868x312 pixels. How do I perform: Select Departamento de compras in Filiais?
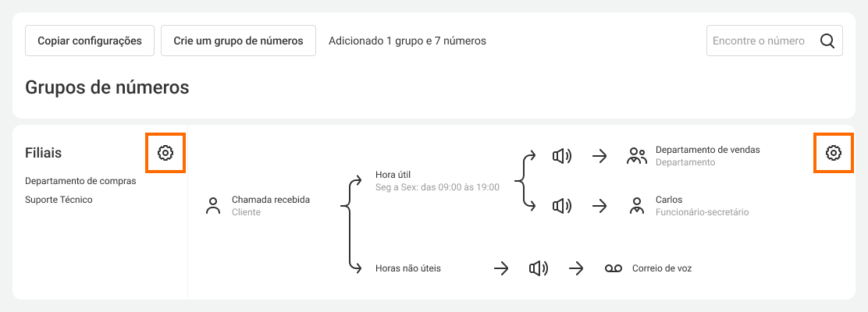tap(80, 181)
